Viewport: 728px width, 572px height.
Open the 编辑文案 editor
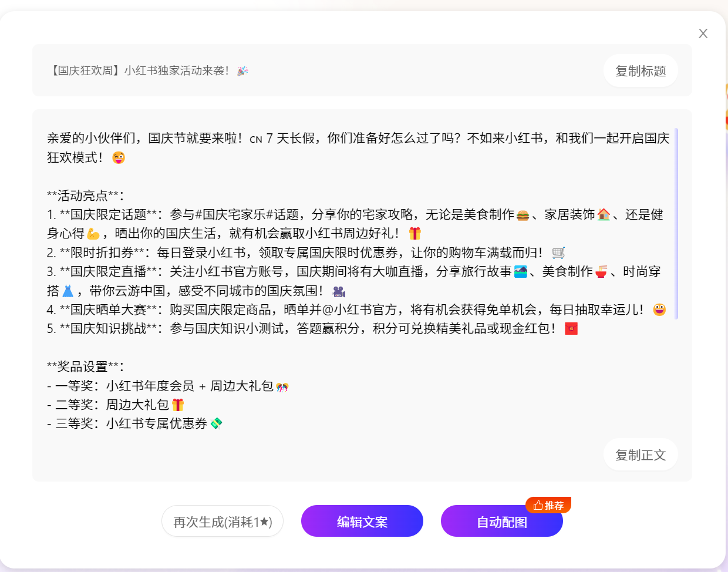pos(362,521)
